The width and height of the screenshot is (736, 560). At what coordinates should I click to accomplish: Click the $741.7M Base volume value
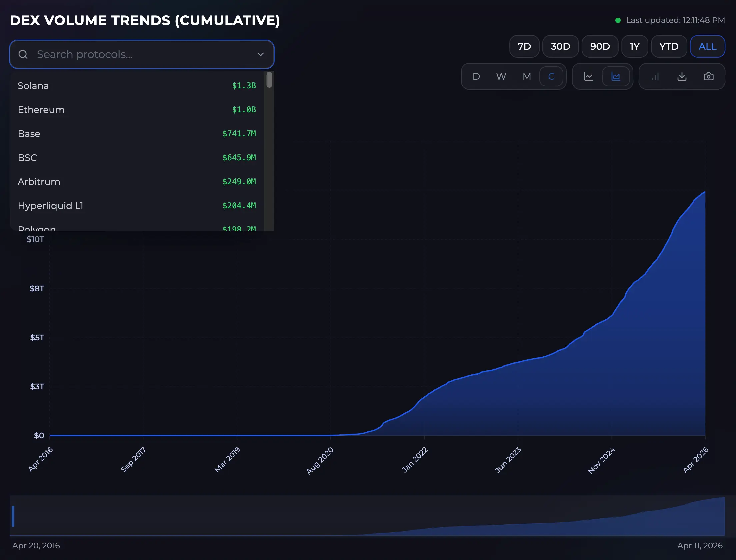click(239, 134)
